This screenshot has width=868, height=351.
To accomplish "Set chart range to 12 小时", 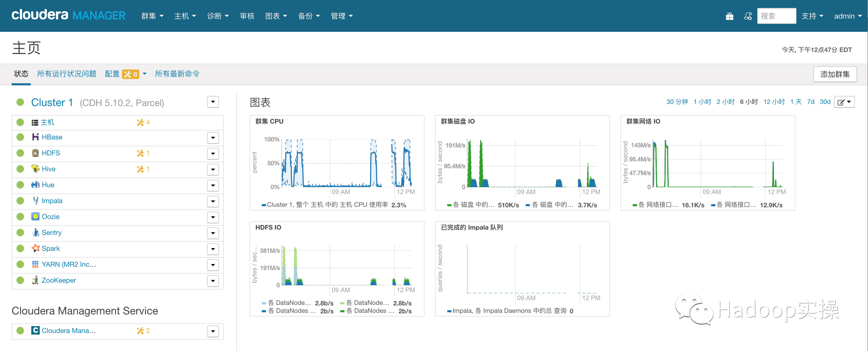I will [x=774, y=102].
